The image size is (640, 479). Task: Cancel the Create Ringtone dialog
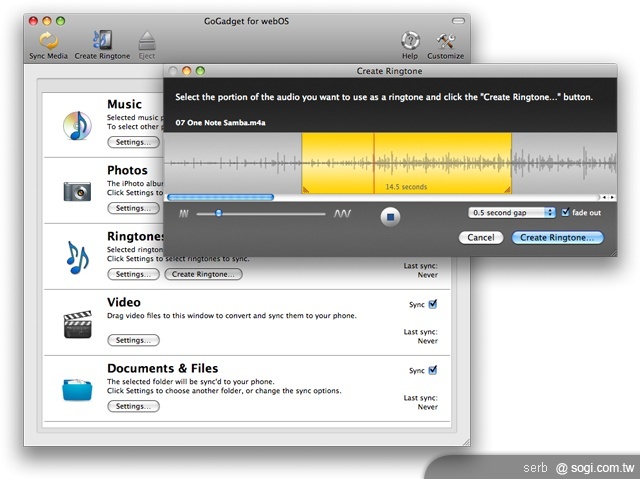click(481, 238)
